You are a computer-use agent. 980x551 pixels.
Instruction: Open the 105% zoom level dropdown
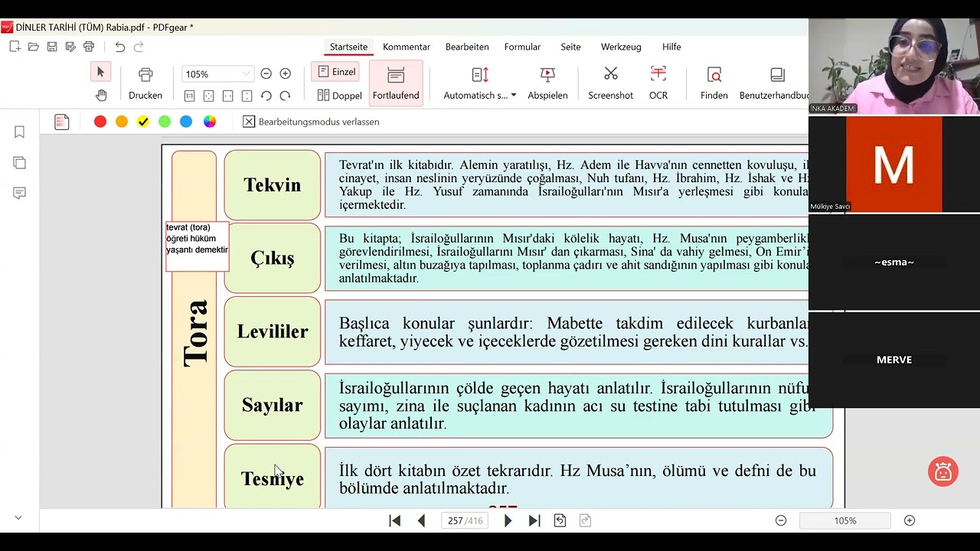tap(246, 74)
